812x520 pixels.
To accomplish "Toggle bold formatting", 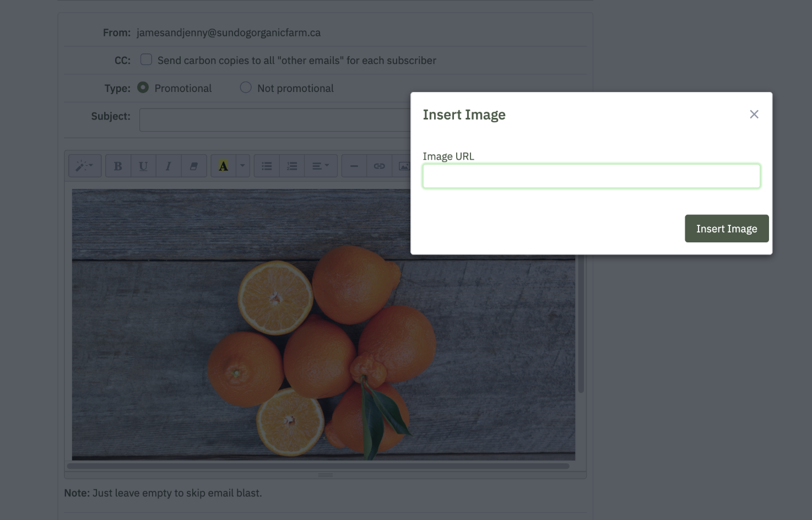I will [x=118, y=166].
